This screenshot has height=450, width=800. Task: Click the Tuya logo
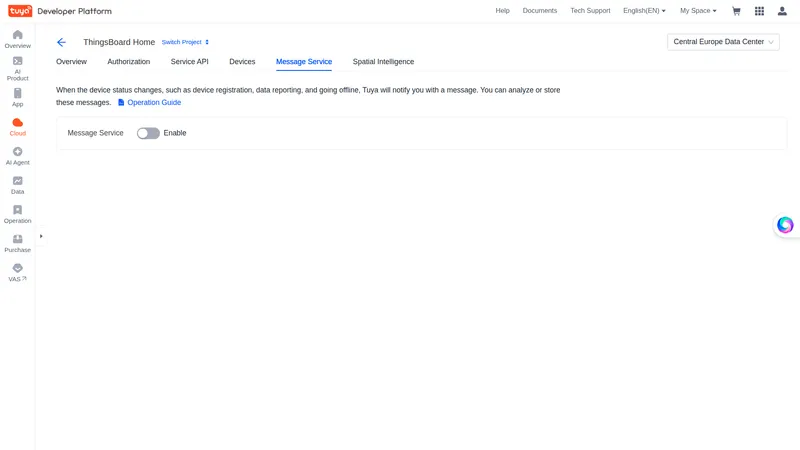(x=20, y=11)
